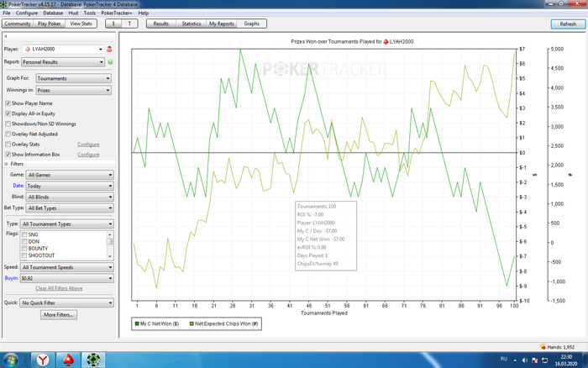Screen dimensions: 588x368
Task: Open the Database menu
Action: tap(53, 13)
